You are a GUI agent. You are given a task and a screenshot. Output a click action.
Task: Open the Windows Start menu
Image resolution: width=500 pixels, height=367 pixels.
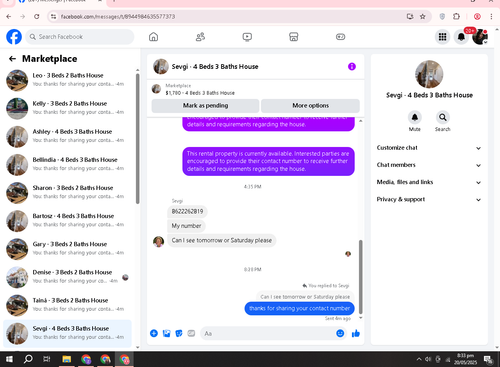coord(9,359)
